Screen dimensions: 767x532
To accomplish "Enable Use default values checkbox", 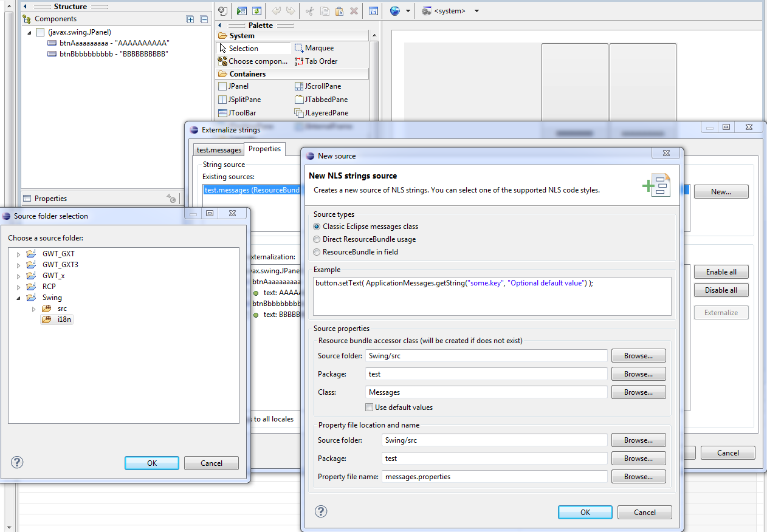I will click(x=369, y=408).
